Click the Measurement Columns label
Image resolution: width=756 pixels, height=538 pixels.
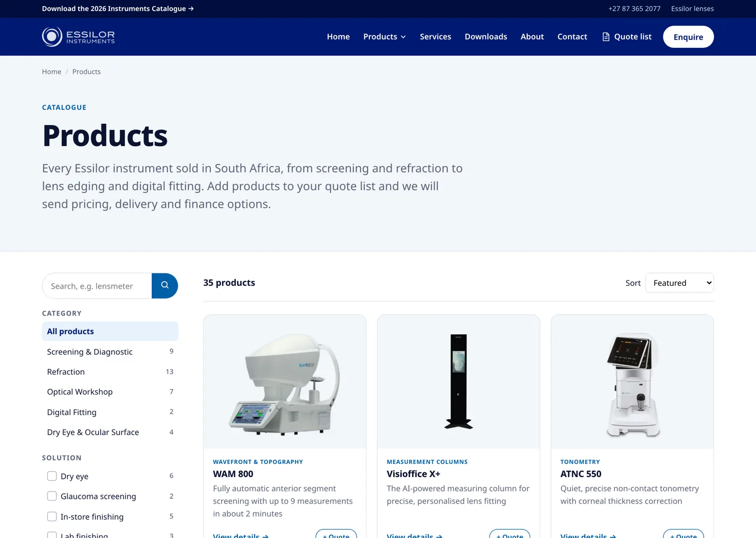[x=427, y=462]
